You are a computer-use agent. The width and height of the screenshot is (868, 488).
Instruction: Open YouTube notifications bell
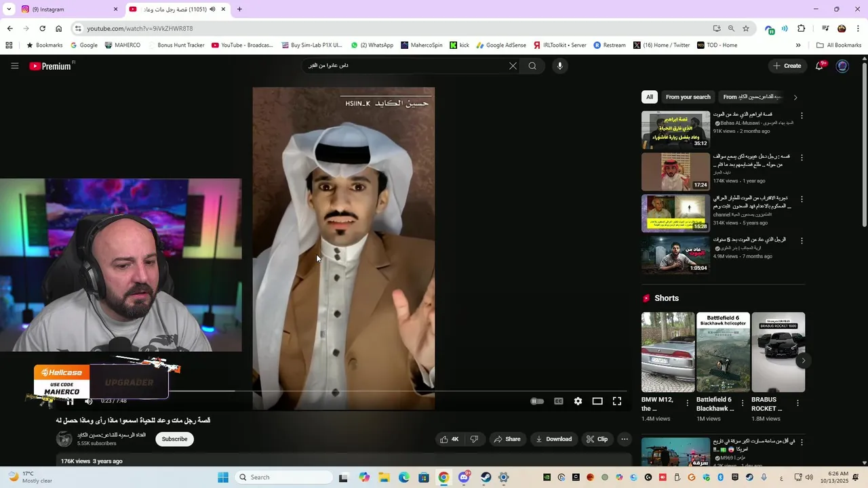click(819, 66)
